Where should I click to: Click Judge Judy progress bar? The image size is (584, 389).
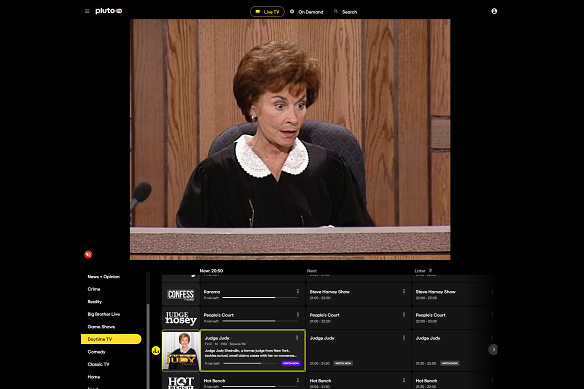pos(250,364)
